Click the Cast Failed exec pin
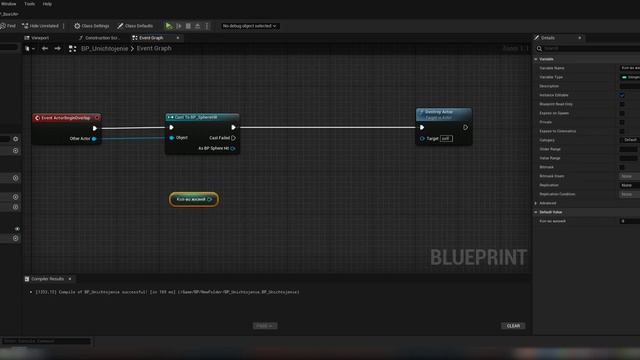 coord(233,138)
